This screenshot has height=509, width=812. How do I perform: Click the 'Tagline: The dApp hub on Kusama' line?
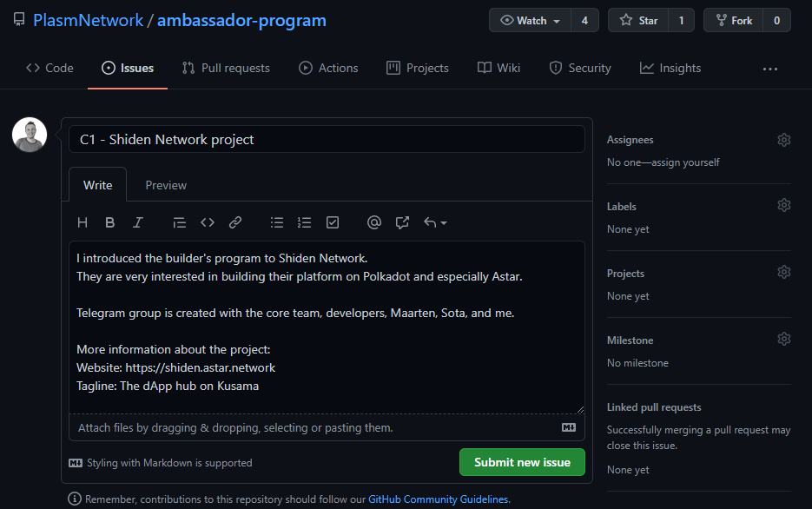[x=168, y=386]
